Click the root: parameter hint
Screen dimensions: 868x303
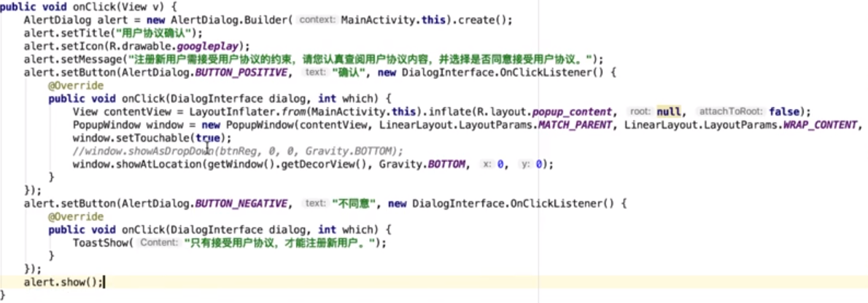[640, 112]
